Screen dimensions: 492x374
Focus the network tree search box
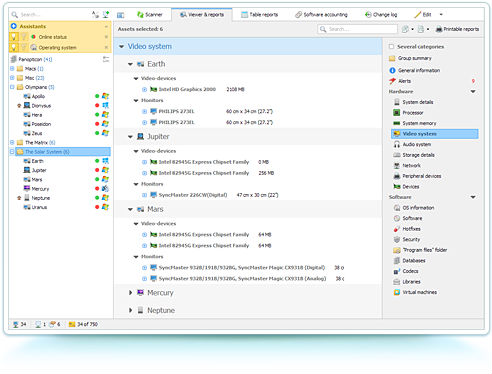(x=50, y=15)
